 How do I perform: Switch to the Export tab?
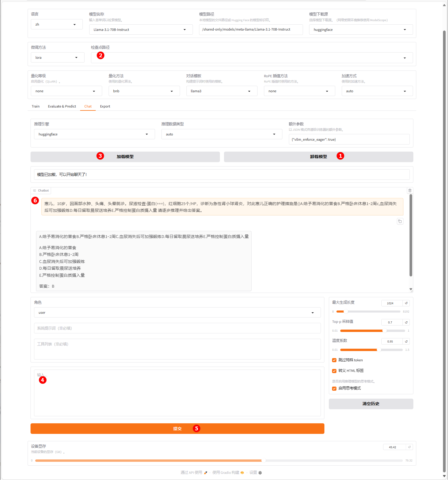click(105, 106)
